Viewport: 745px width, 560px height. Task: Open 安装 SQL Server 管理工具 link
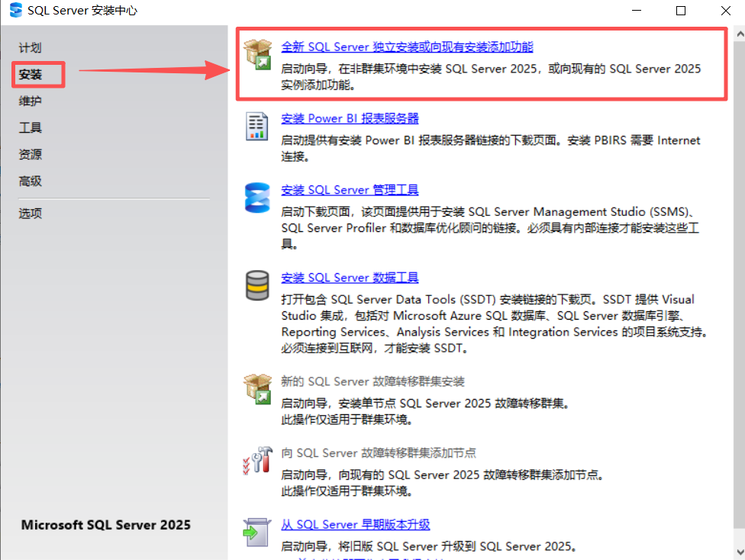(350, 190)
